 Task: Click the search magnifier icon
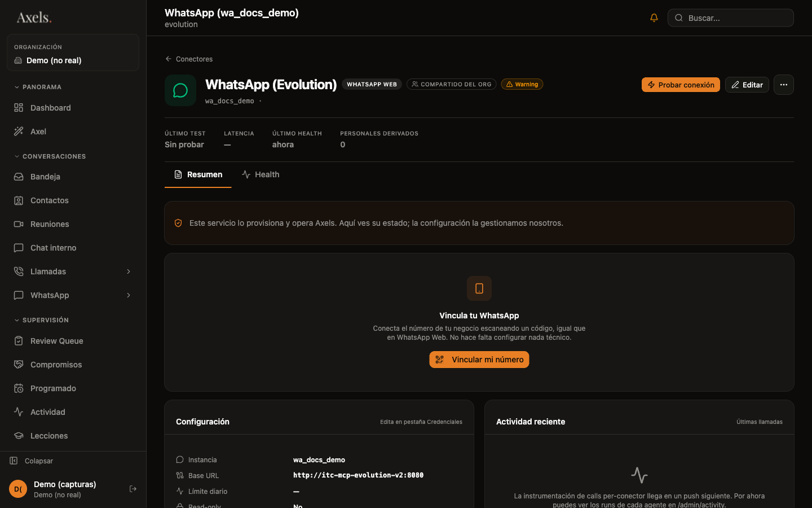coord(679,17)
